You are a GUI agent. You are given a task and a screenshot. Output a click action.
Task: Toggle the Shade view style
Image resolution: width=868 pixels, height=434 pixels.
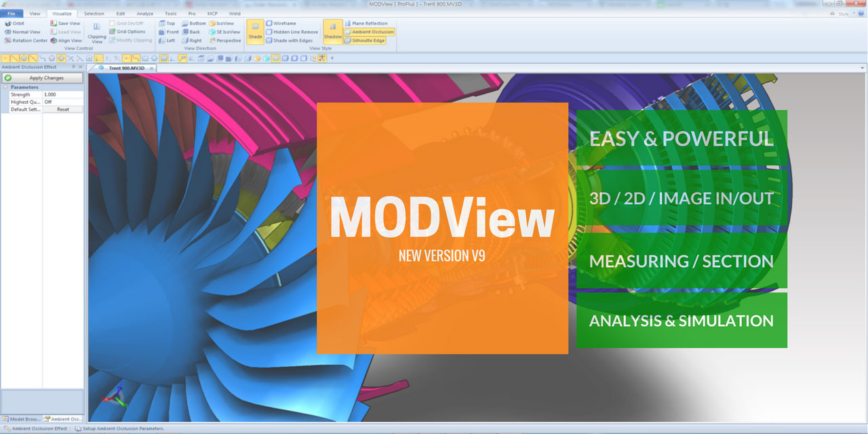(255, 32)
